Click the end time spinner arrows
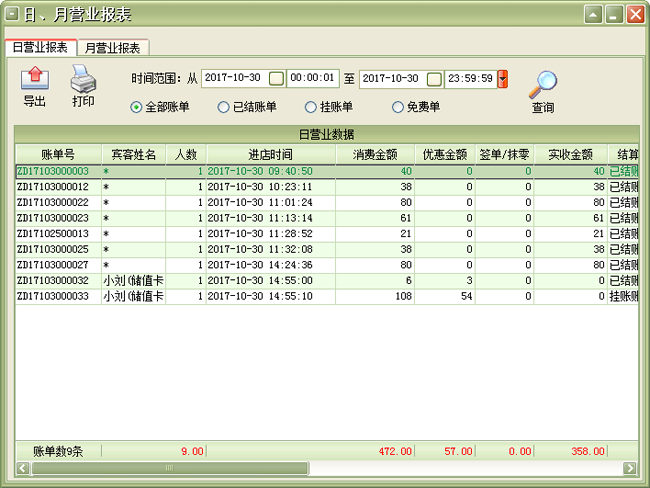The width and height of the screenshot is (650, 488). tap(502, 78)
